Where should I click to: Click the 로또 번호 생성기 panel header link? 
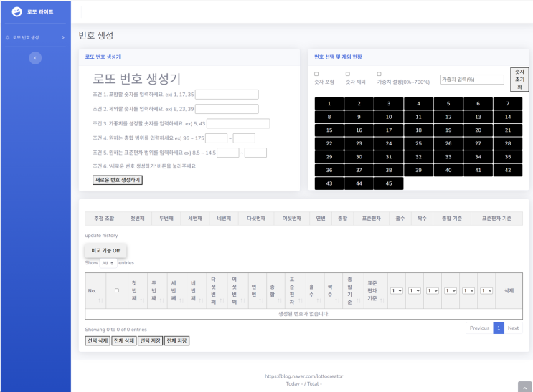click(x=103, y=57)
